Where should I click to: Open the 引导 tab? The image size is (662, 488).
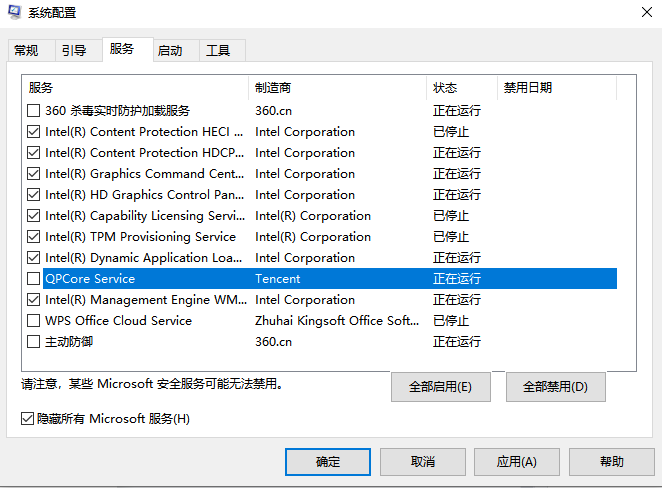coord(73,51)
